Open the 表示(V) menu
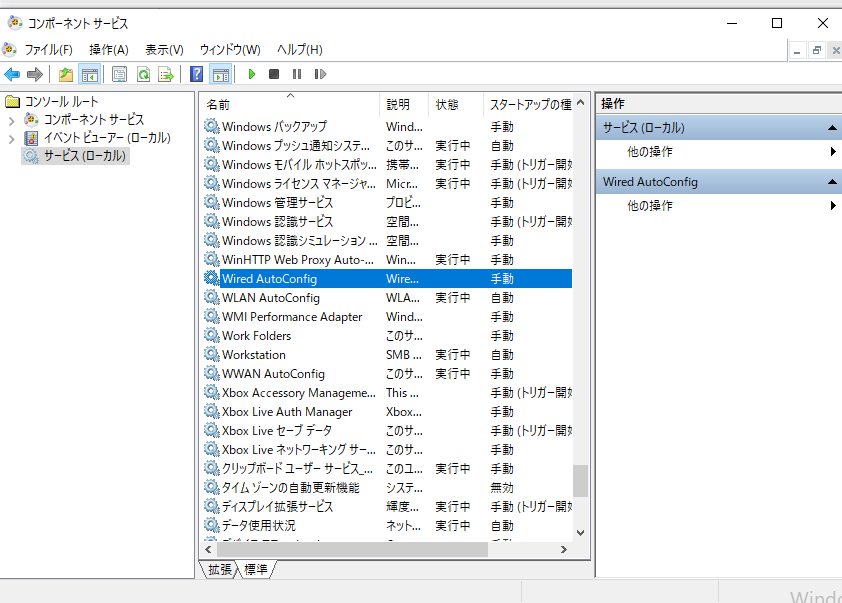The height and width of the screenshot is (603, 842). (x=164, y=50)
